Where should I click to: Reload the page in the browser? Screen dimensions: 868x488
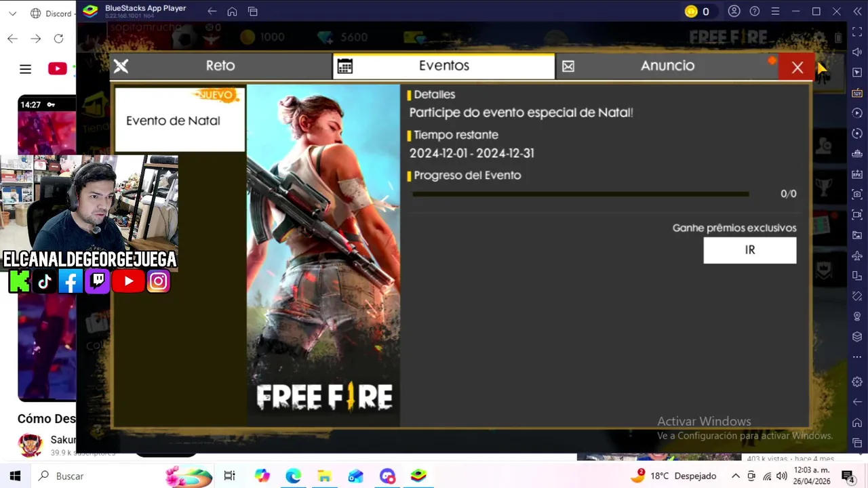pos(58,39)
